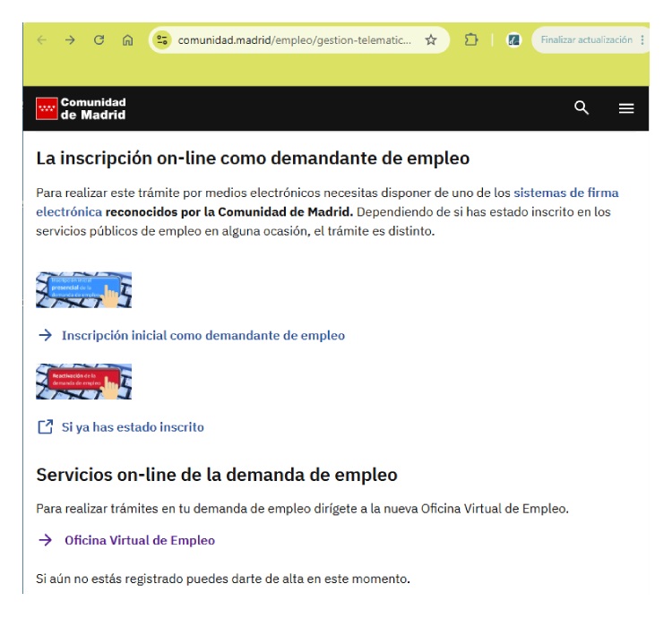Click external link icon before Si ya has estado inscrito
Viewport: 672px width, 627px height.
pos(45,427)
